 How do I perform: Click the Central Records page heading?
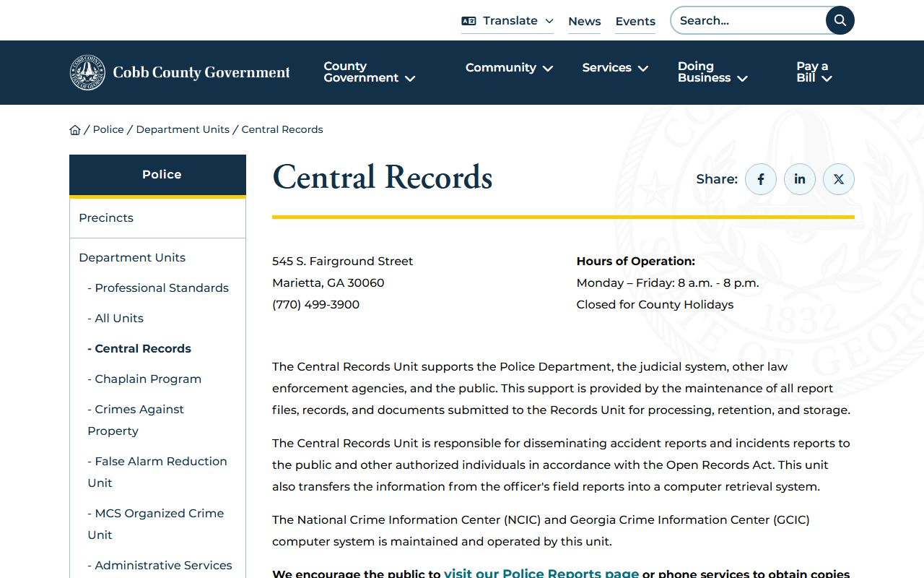[383, 177]
